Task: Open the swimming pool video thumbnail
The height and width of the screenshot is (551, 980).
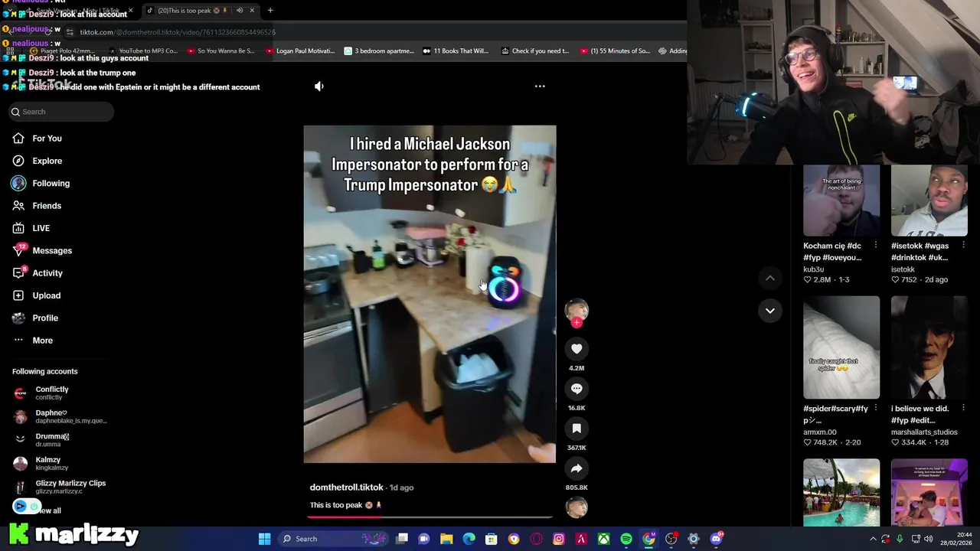Action: 841,493
